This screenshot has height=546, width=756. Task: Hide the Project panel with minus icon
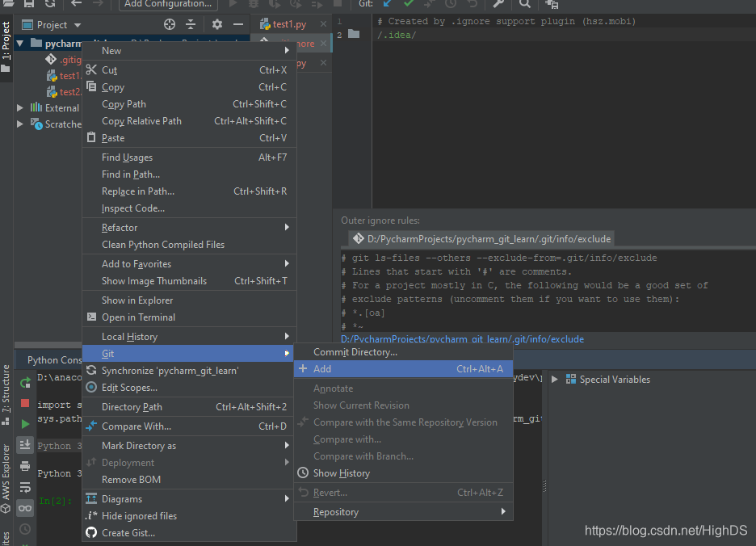[238, 24]
